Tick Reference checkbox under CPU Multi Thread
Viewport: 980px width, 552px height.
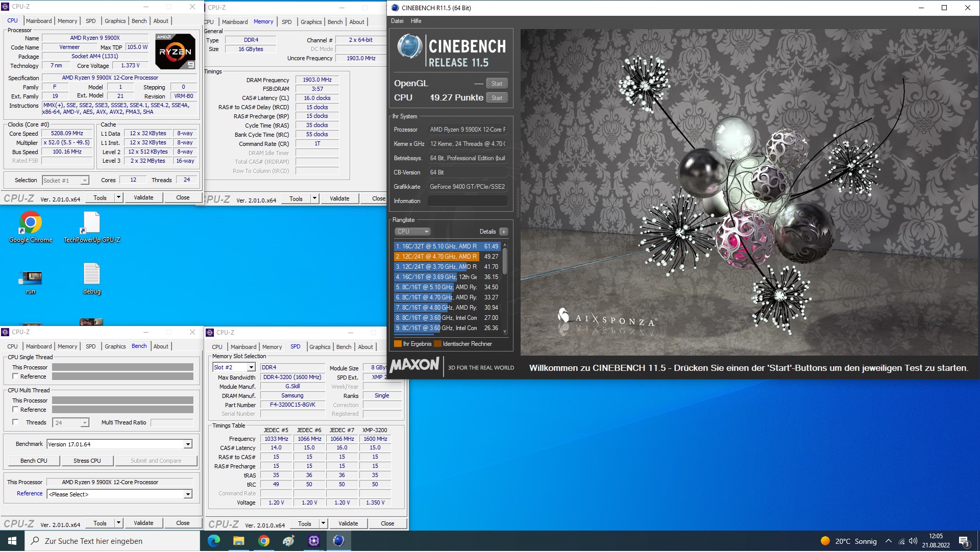tap(15, 410)
